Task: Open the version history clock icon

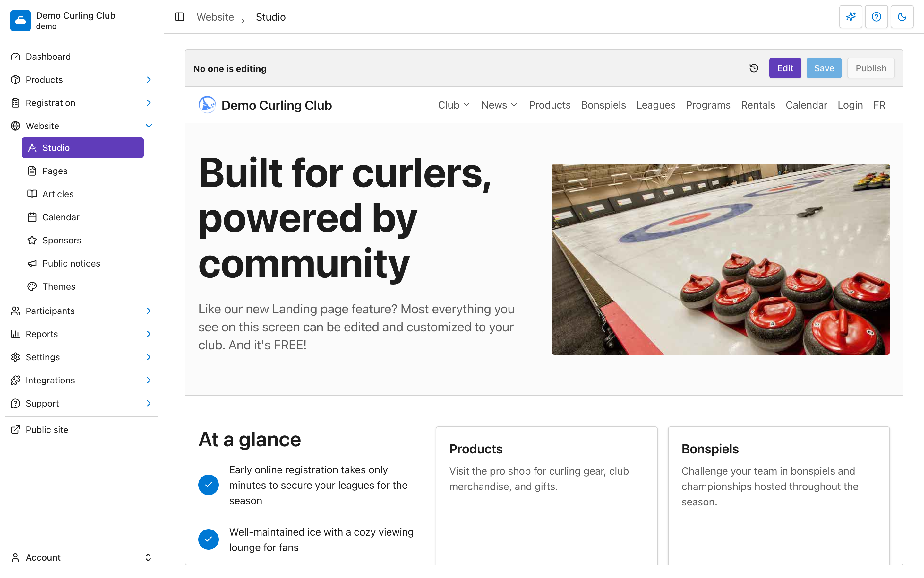Action: pos(754,68)
